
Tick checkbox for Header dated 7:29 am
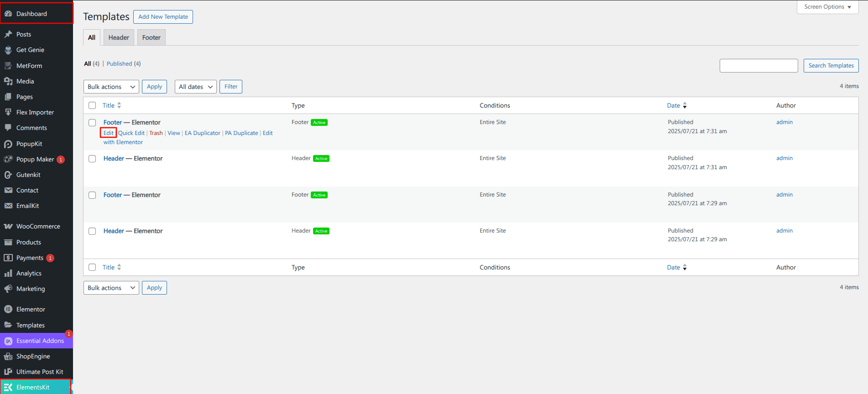(92, 231)
